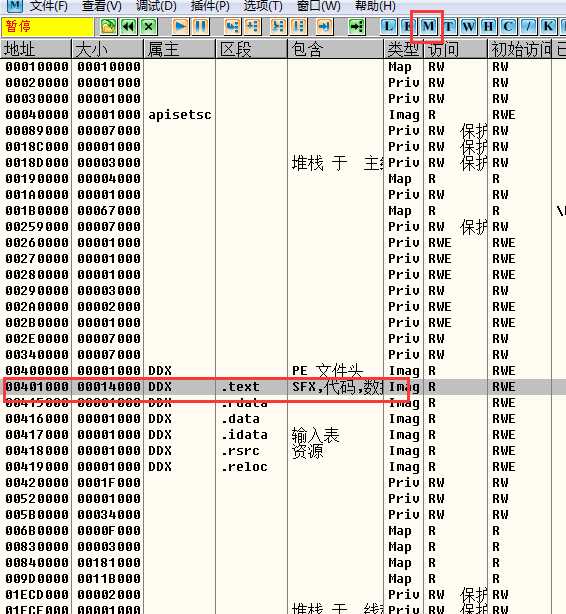The width and height of the screenshot is (566, 614).
Task: Open the 选项(T) menu
Action: tap(263, 6)
